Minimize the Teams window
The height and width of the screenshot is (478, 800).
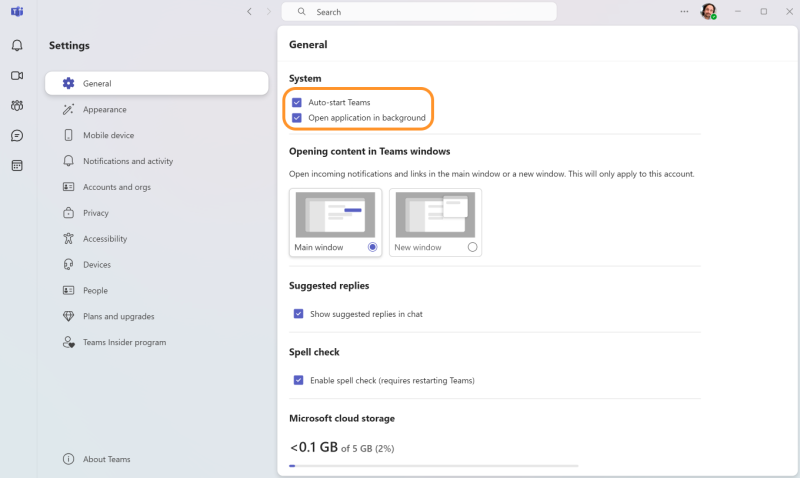(x=738, y=11)
